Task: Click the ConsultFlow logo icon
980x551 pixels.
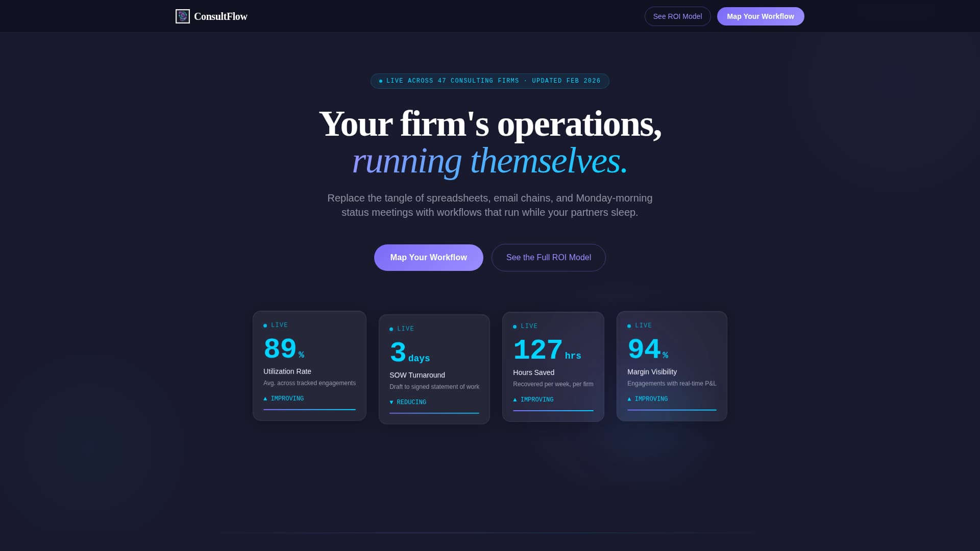Action: [183, 16]
